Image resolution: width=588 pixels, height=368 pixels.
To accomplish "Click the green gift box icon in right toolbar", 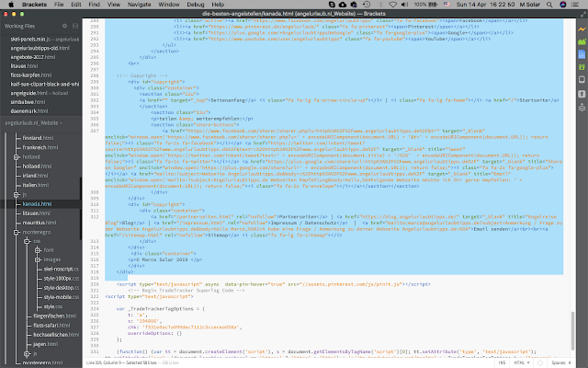I will coord(582,67).
